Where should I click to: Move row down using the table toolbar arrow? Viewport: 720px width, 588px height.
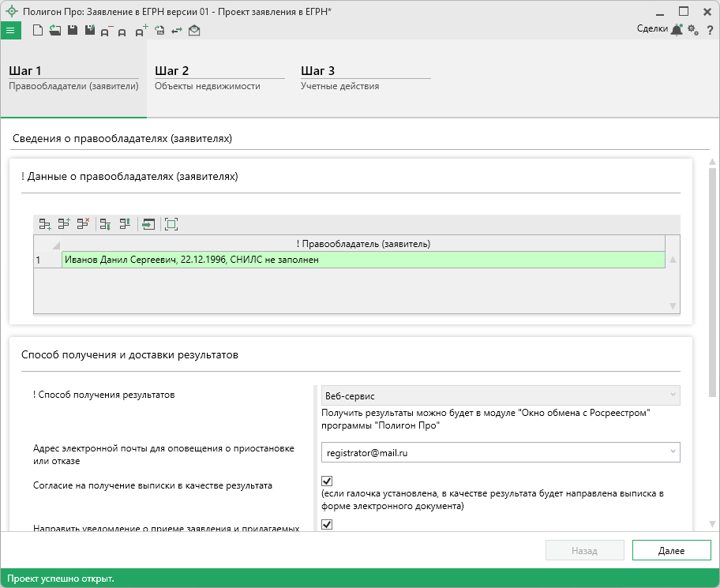pyautogui.click(x=106, y=224)
